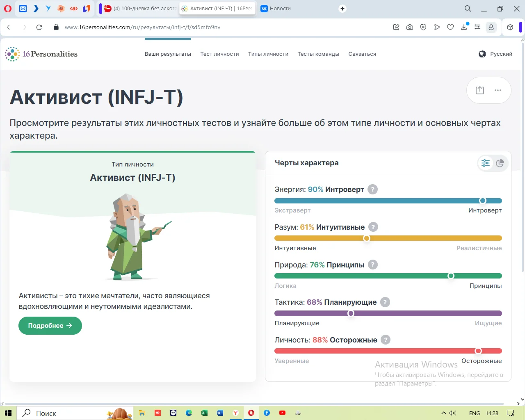525x420 pixels.
Task: Click the share icon beside the page title
Action: pos(479,90)
